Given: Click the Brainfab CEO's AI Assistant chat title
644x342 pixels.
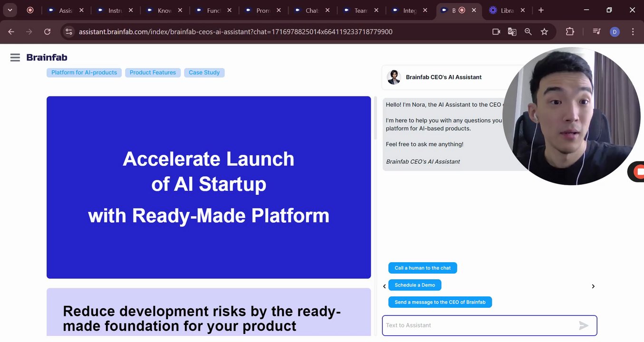Looking at the screenshot, I should 443,77.
